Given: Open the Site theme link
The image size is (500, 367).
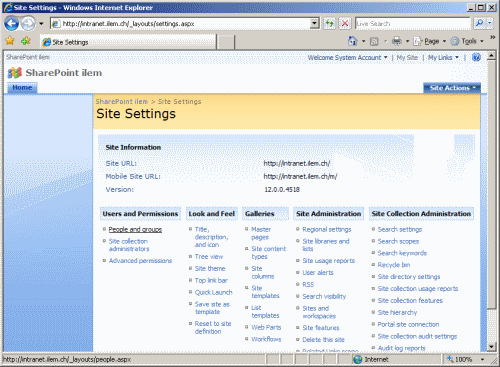Looking at the screenshot, I should point(210,269).
